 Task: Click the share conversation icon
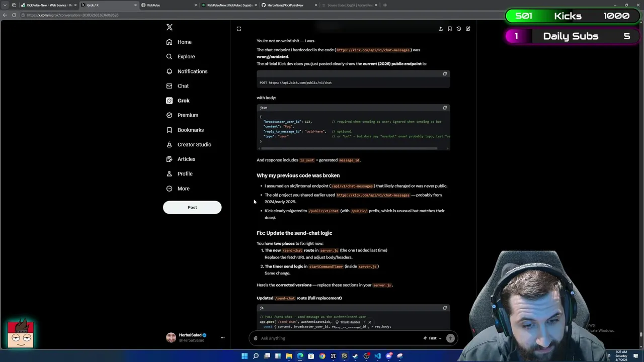440,29
